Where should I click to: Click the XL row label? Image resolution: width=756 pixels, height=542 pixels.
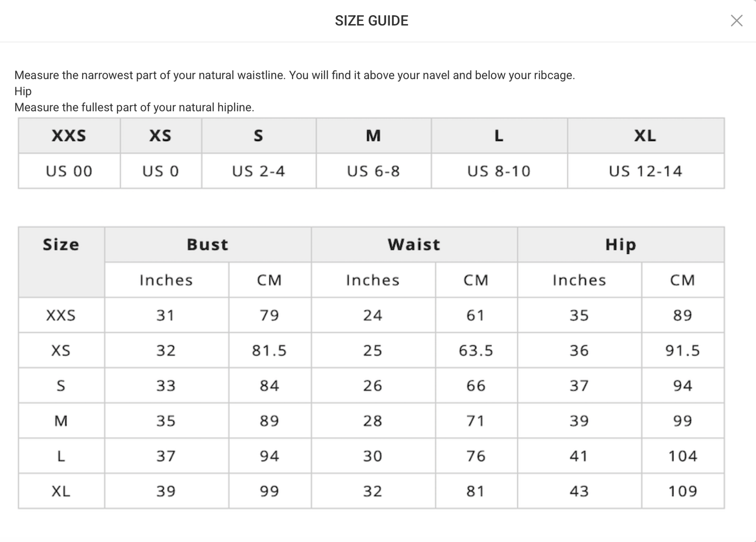tap(61, 491)
